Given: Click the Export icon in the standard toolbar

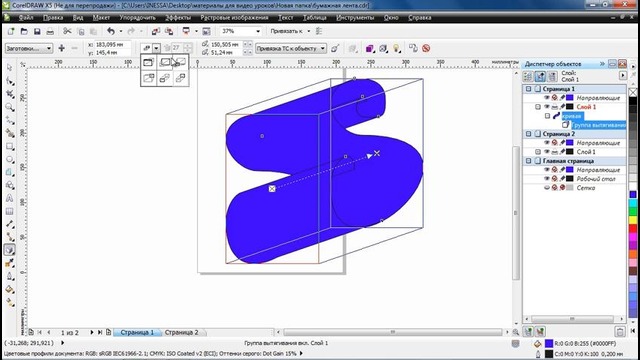Looking at the screenshot, I should pyautogui.click(x=169, y=31).
